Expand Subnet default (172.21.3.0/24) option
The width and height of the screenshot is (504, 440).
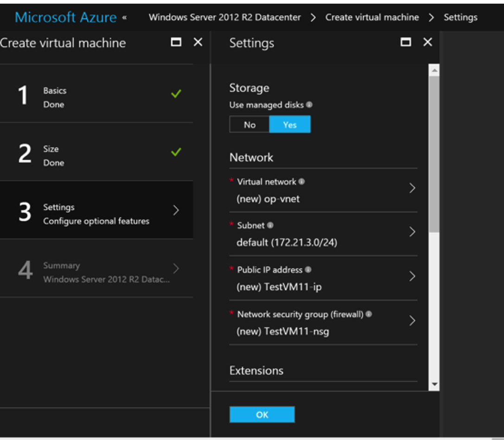(x=323, y=234)
